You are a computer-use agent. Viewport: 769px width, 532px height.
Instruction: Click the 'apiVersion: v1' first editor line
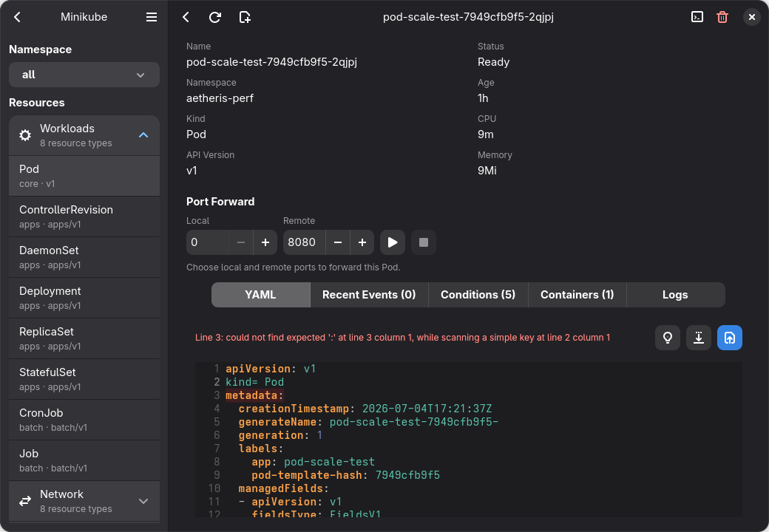[x=271, y=369]
